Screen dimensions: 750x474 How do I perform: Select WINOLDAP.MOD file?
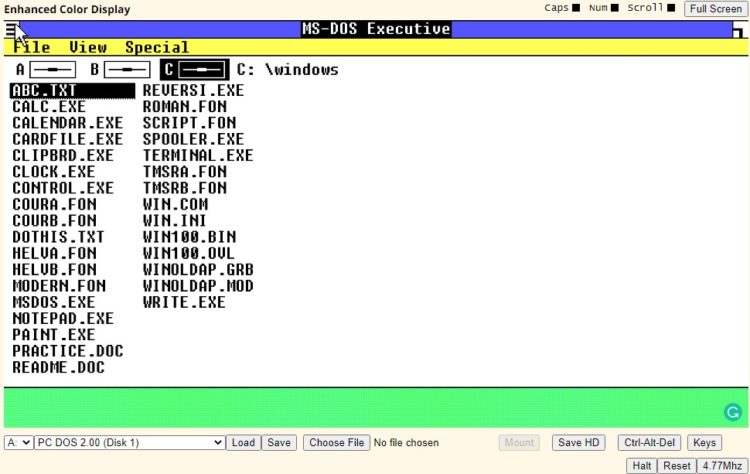coord(198,286)
